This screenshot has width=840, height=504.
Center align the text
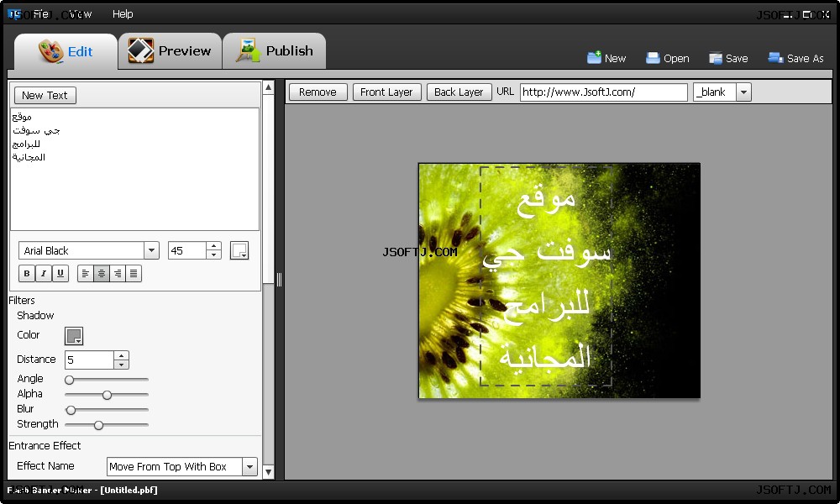point(102,273)
